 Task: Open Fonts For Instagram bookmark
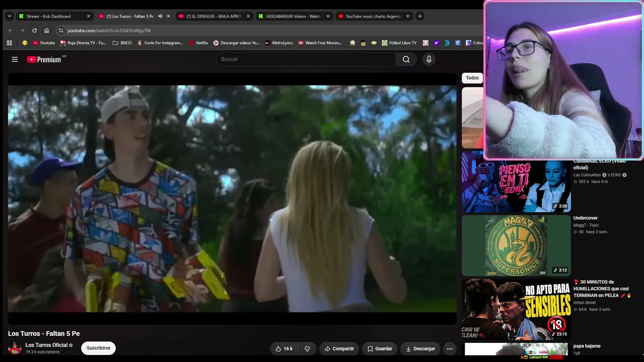point(160,43)
